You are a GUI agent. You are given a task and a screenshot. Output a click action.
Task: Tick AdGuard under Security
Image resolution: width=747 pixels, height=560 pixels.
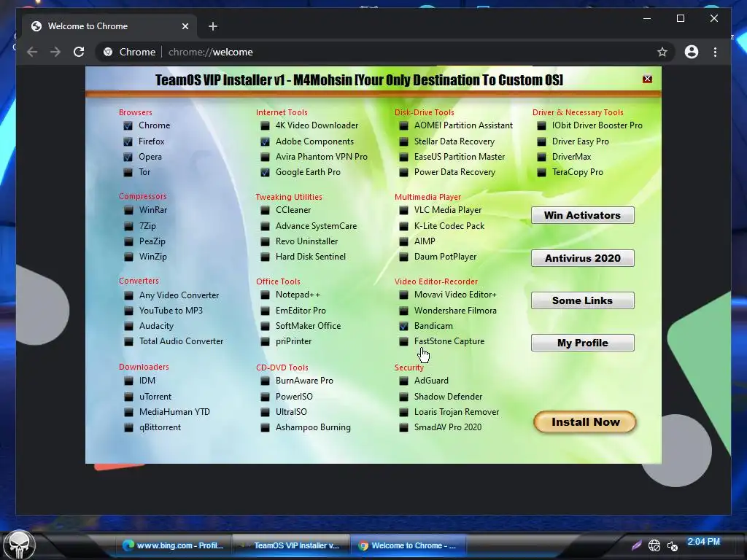pos(403,381)
